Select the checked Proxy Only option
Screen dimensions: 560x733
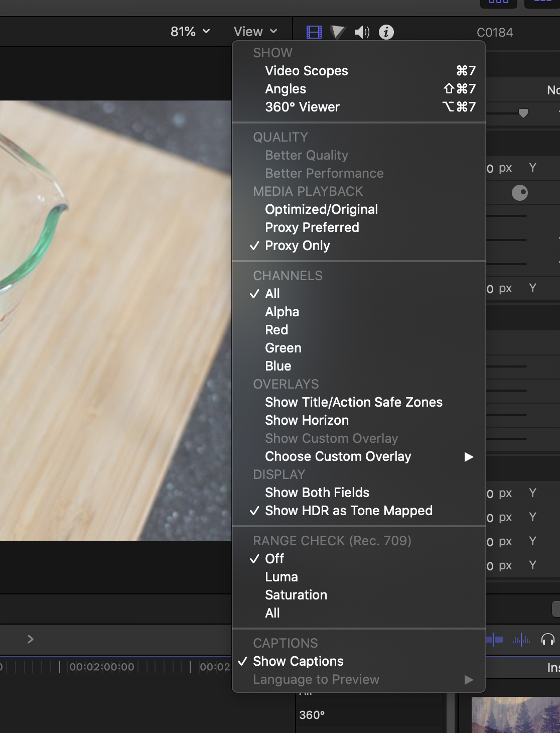[x=359, y=246]
